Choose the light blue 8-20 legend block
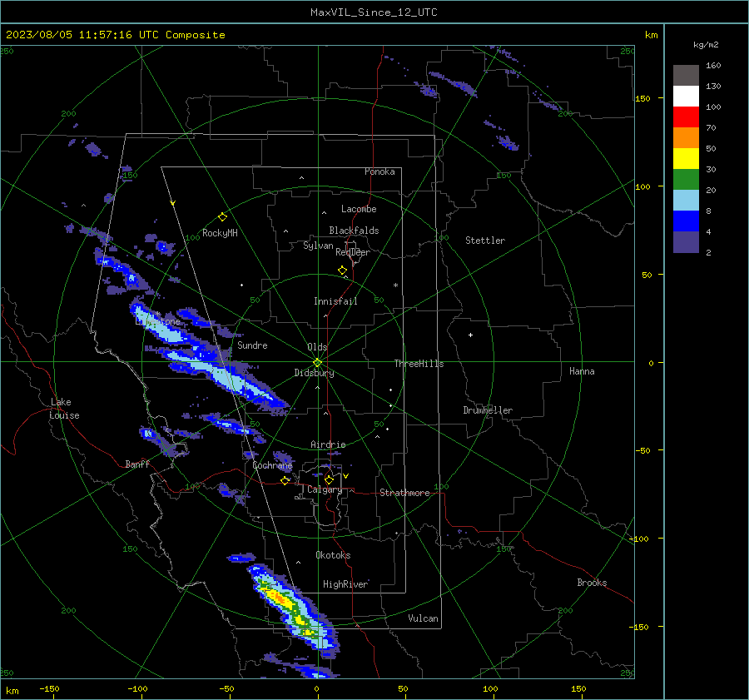Viewport: 749px width, 700px height. [686, 201]
